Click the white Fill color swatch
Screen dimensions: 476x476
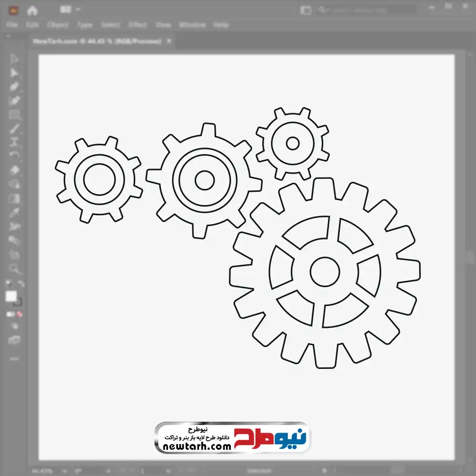click(11, 297)
